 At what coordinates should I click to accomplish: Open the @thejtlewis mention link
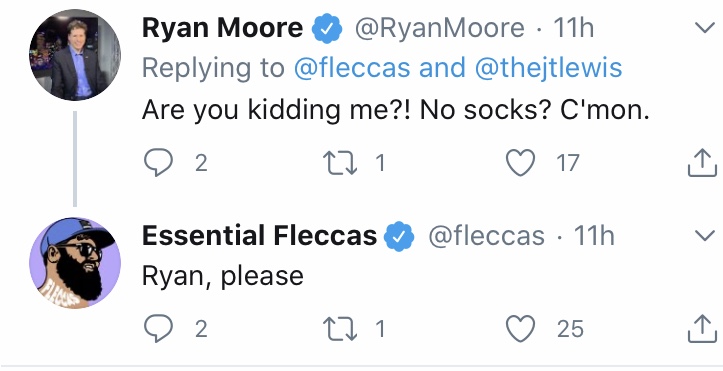point(548,68)
